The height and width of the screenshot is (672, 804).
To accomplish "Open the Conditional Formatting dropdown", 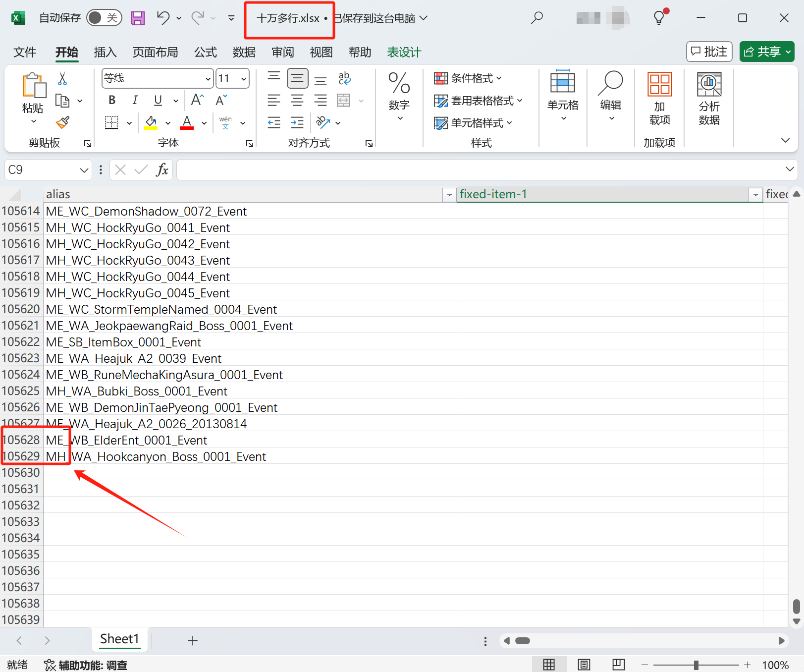I will coord(468,78).
